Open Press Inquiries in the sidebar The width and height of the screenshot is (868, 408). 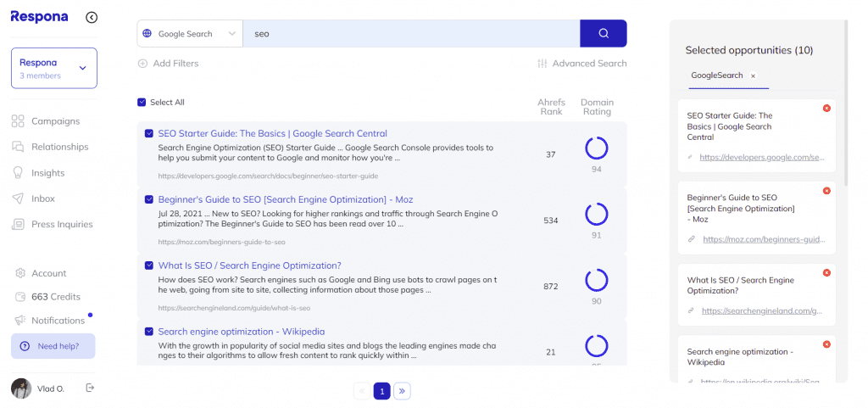pyautogui.click(x=62, y=224)
